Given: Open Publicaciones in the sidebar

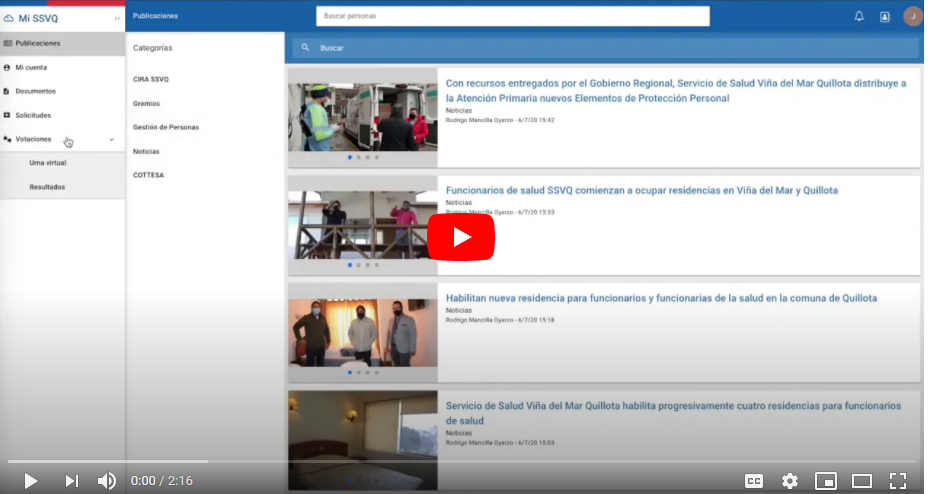Looking at the screenshot, I should click(62, 43).
